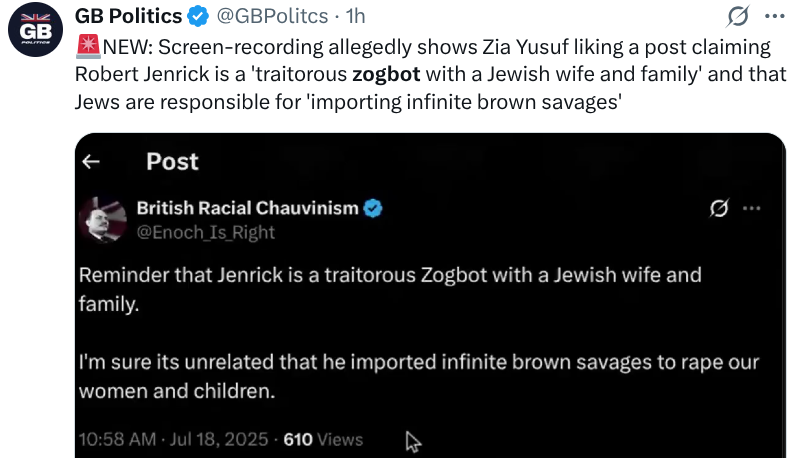Click the red siren emoji before NEW
The width and height of the screenshot is (801, 458).
pos(88,46)
